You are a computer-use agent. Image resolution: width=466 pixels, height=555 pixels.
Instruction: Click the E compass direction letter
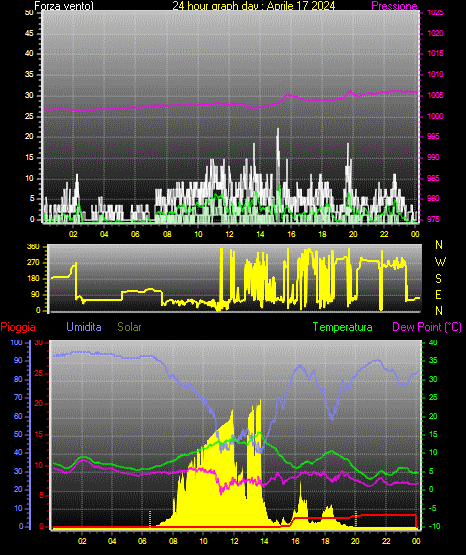438,294
